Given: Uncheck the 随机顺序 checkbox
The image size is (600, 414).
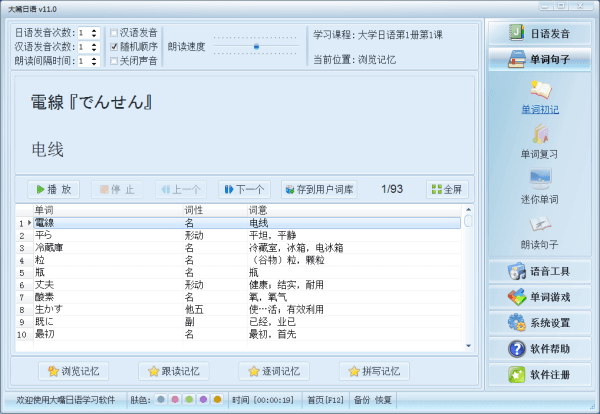Looking at the screenshot, I should pos(114,47).
